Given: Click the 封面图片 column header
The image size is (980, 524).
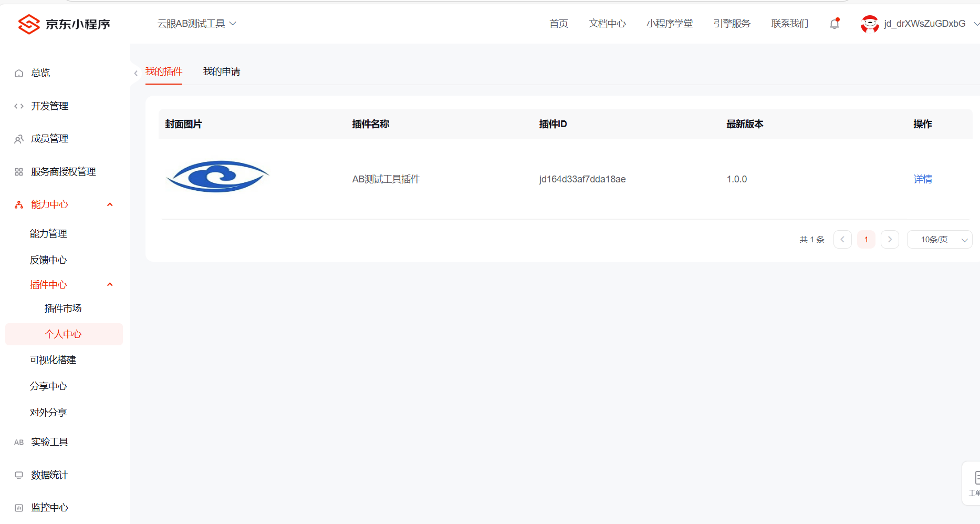Looking at the screenshot, I should [183, 124].
